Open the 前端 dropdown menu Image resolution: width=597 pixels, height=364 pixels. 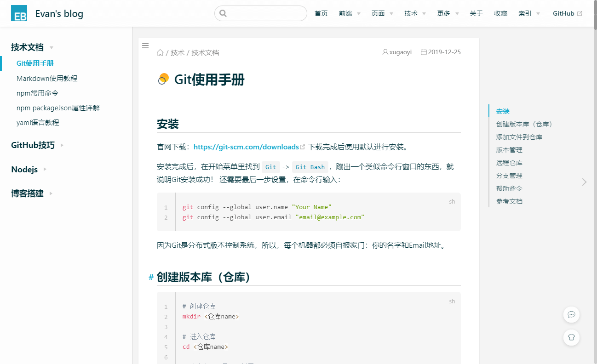pyautogui.click(x=350, y=13)
